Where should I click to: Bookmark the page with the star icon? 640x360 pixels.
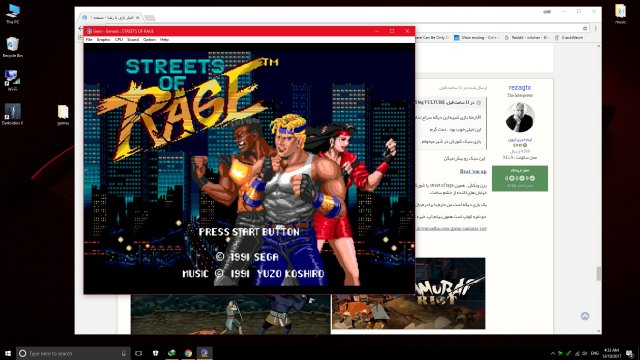click(x=585, y=28)
